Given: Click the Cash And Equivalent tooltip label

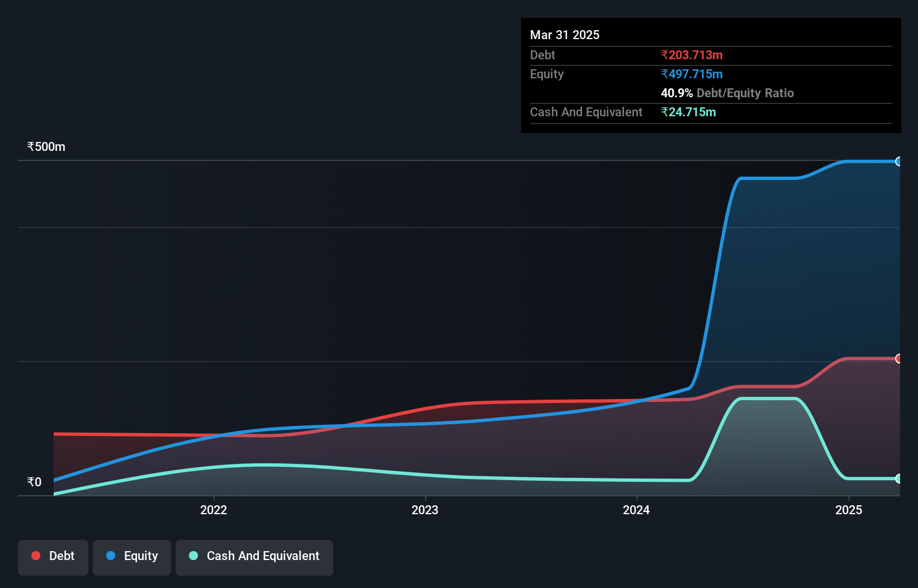Looking at the screenshot, I should click(586, 112).
